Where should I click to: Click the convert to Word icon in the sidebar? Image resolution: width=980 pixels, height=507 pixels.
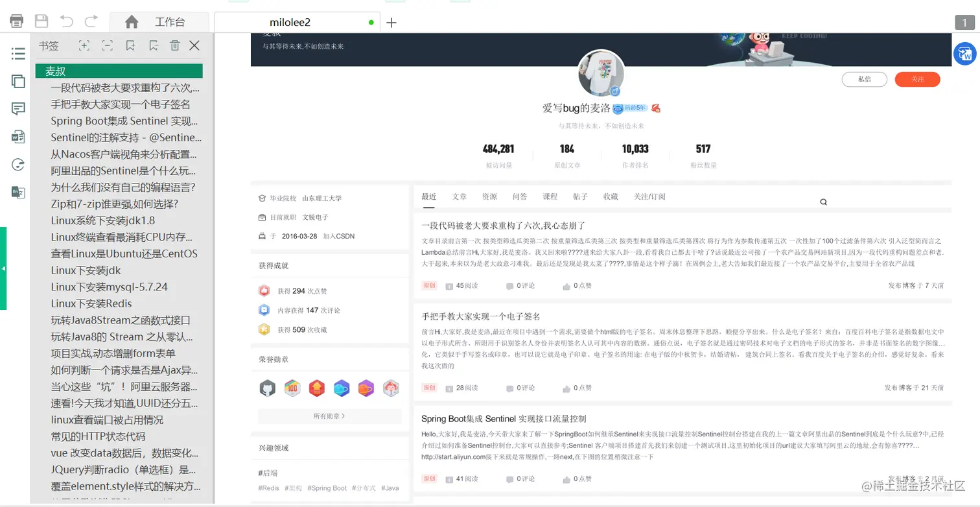pyautogui.click(x=18, y=137)
